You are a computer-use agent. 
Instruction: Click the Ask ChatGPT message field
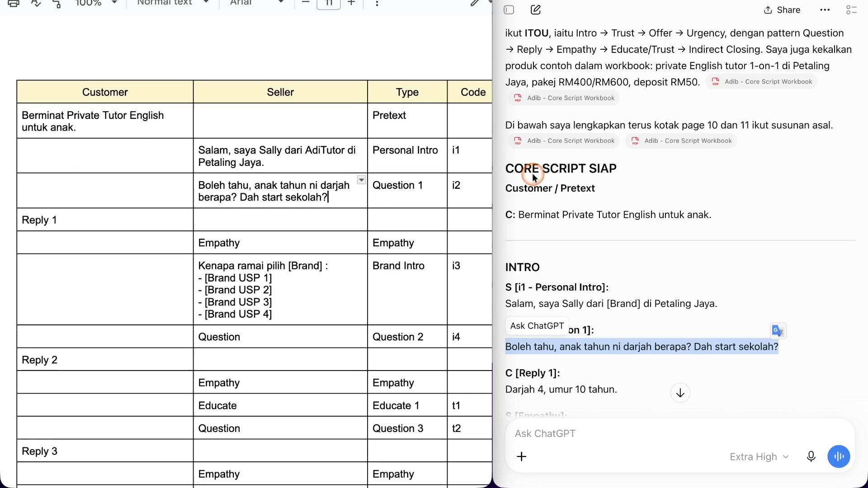tap(680, 434)
